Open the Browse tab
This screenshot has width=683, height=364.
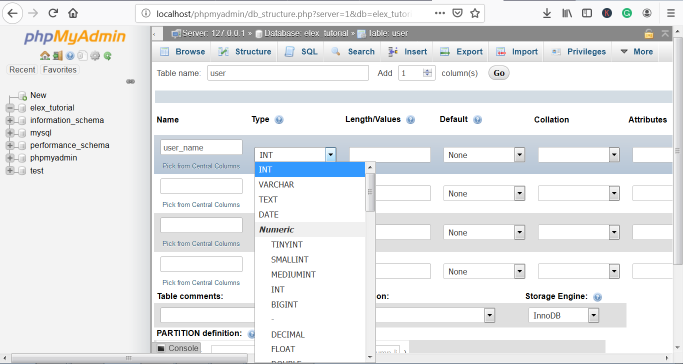(x=183, y=51)
